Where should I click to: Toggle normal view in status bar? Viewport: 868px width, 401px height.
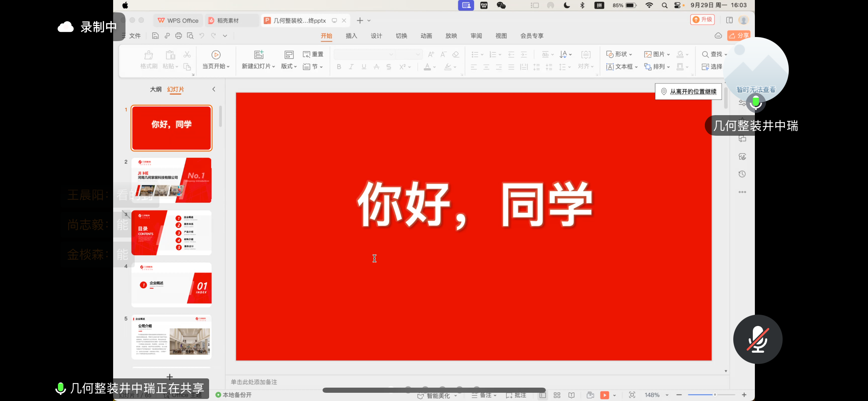point(542,395)
